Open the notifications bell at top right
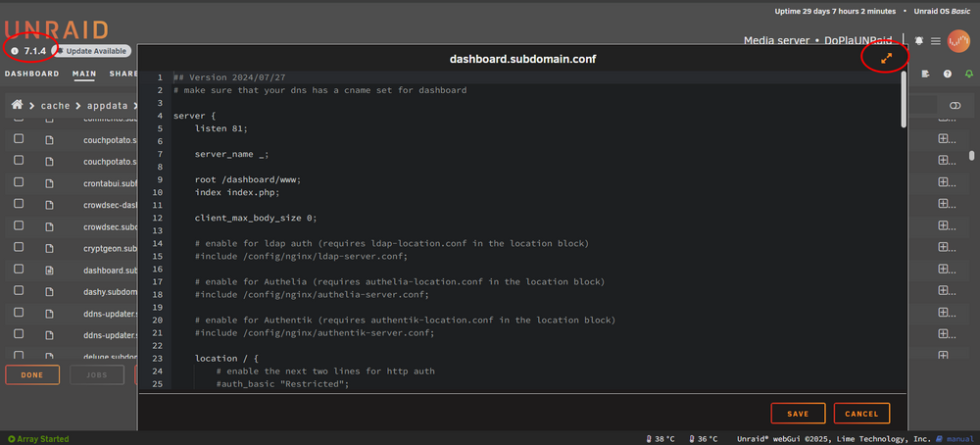This screenshot has width=980, height=445. tap(919, 40)
